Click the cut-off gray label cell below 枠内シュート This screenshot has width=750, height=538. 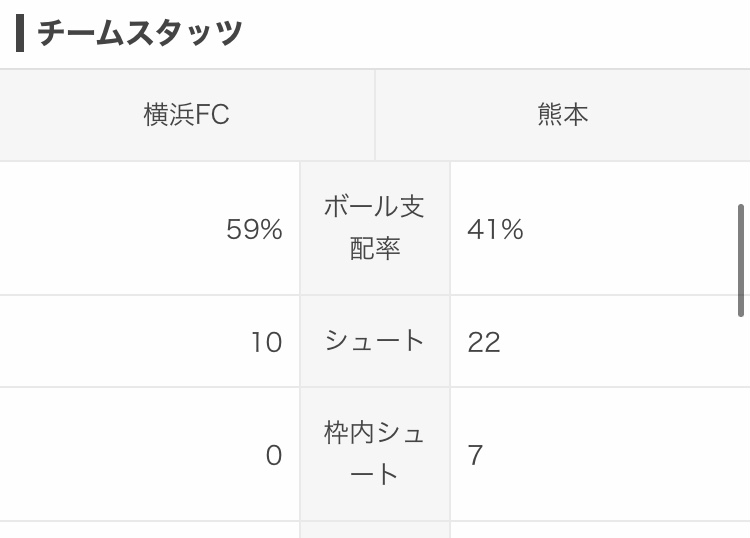pos(375,530)
